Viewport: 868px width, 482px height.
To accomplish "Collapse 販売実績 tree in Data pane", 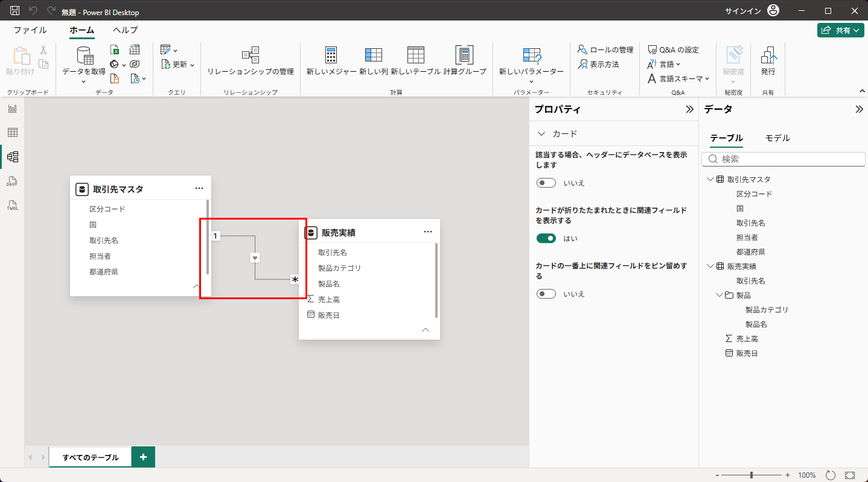I will click(x=710, y=266).
